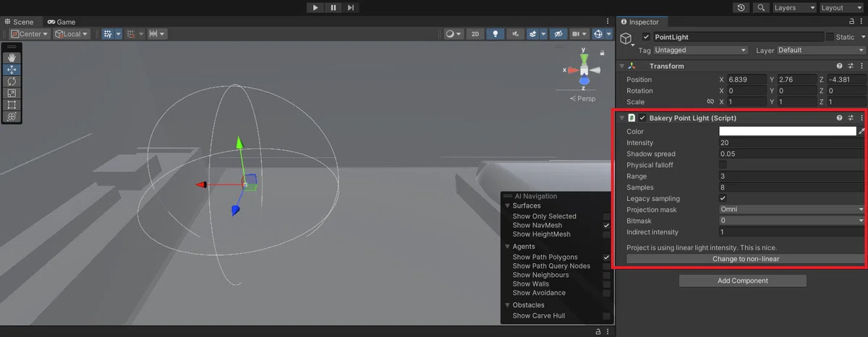Collapse the Transform component
The image size is (868, 337).
click(622, 66)
